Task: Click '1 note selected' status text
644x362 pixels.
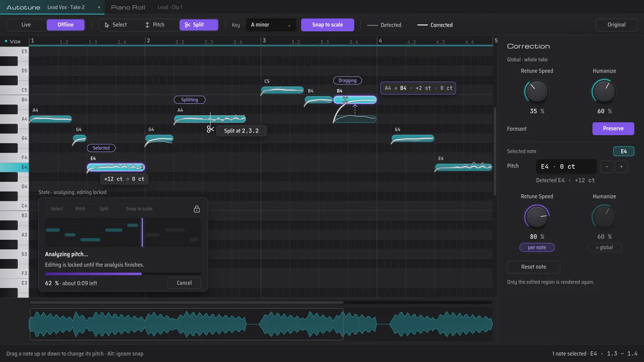Action: [570, 353]
